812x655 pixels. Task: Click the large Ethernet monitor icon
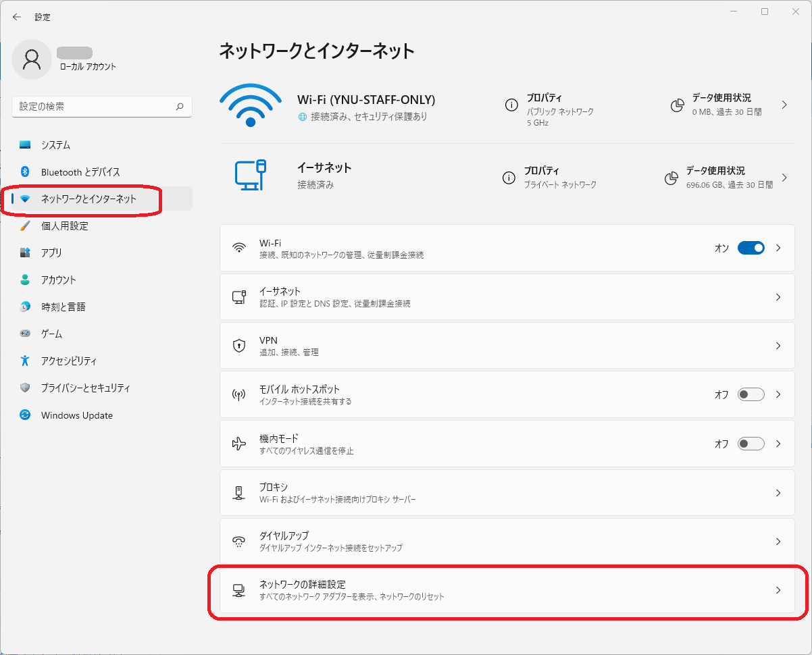[251, 175]
